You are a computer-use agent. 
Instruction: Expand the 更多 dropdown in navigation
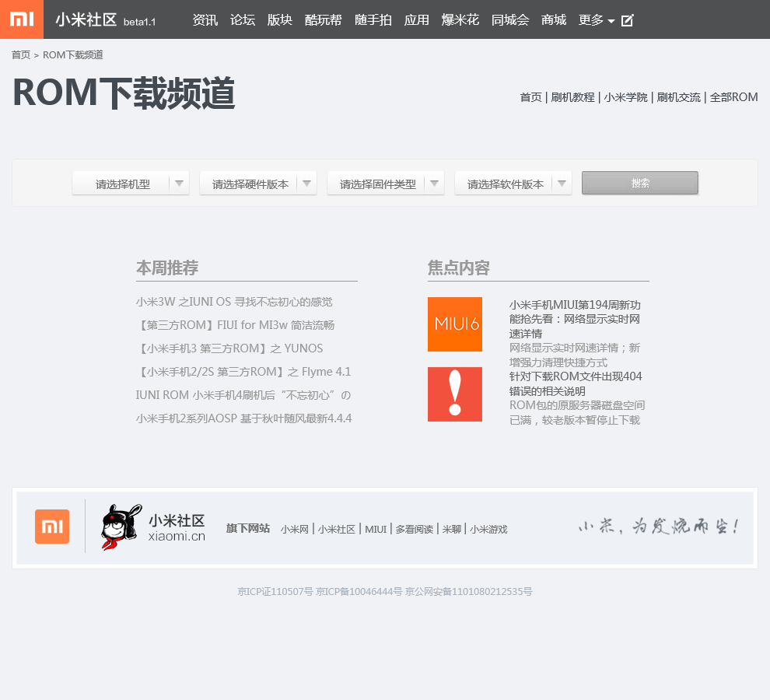point(596,20)
